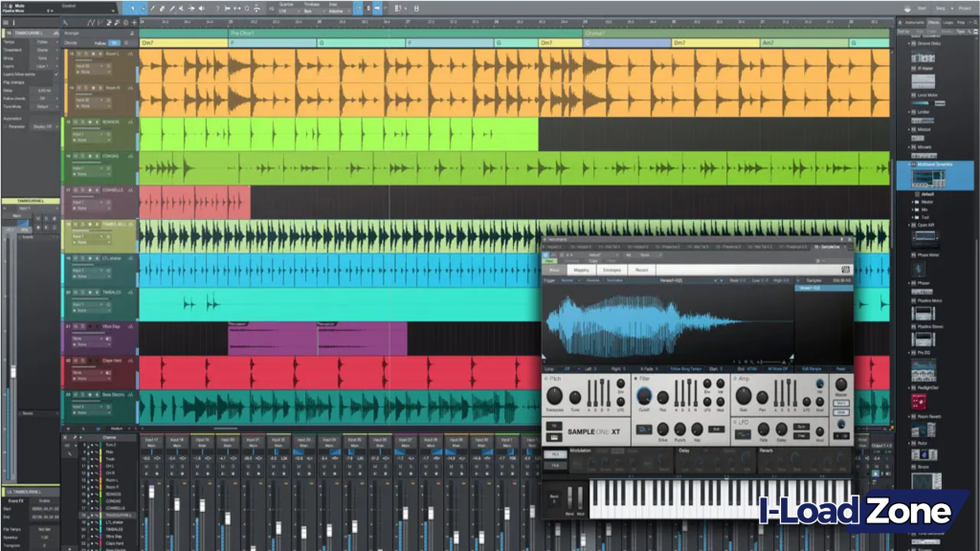Image resolution: width=980 pixels, height=551 pixels.
Task: Select the Listen tool in the toolbar
Action: point(202,7)
